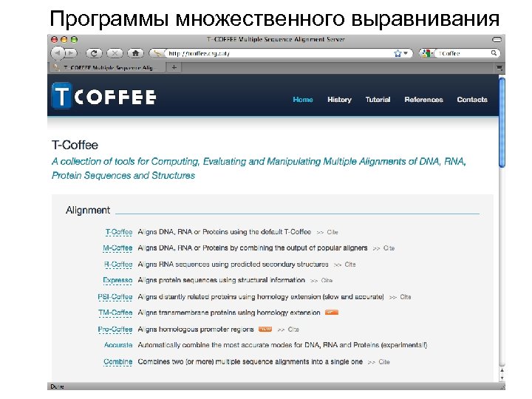Click Cite next to T-Coffee description
The height and width of the screenshot is (399, 532).
332,232
